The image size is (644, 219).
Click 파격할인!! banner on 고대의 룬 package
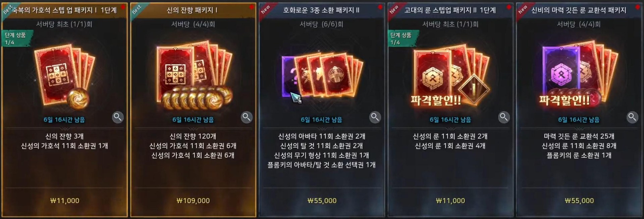click(436, 100)
